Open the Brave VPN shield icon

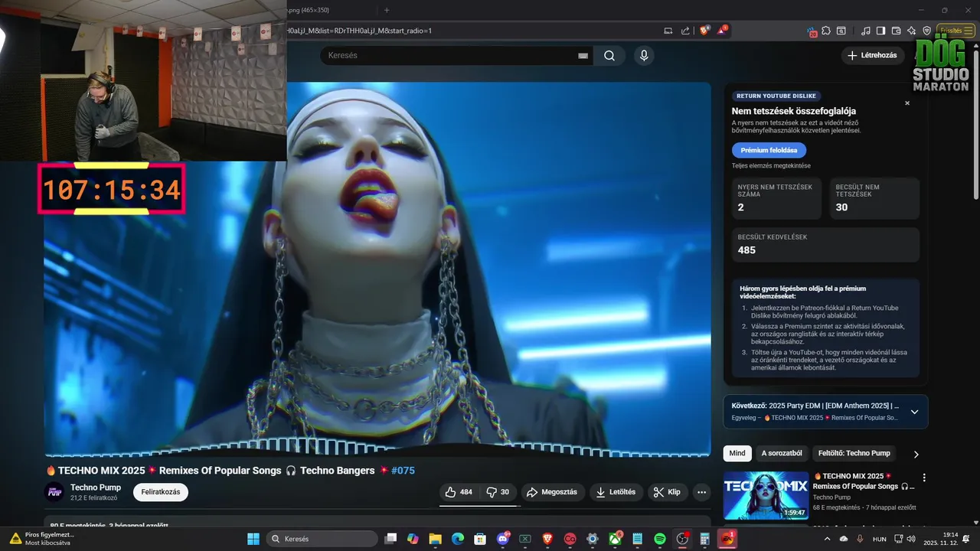(926, 31)
